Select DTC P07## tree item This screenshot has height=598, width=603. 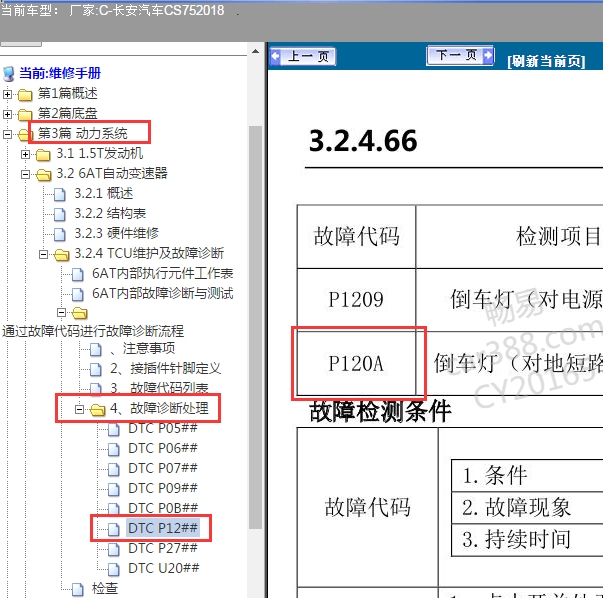(x=163, y=468)
